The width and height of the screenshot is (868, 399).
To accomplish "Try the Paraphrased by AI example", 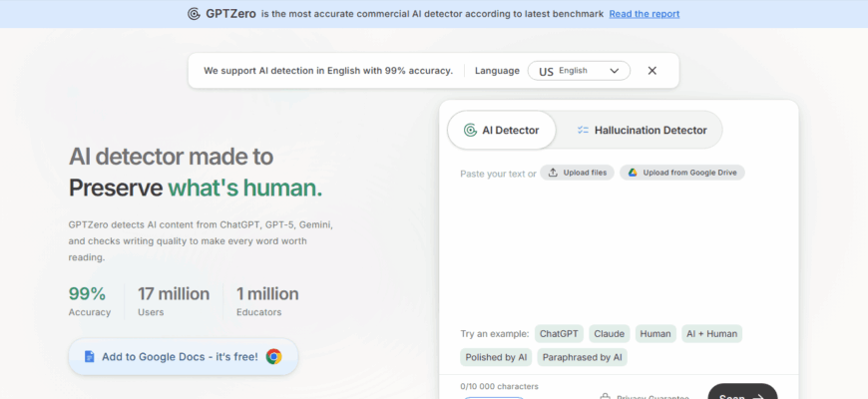I will coord(582,357).
